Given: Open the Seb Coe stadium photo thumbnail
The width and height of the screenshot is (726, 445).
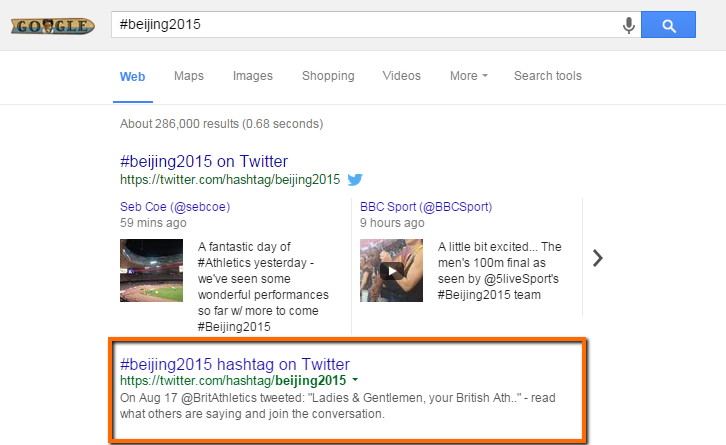Looking at the screenshot, I should (x=151, y=270).
